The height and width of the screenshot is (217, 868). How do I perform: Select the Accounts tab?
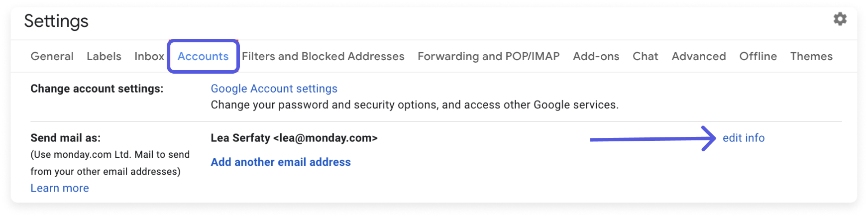point(203,56)
